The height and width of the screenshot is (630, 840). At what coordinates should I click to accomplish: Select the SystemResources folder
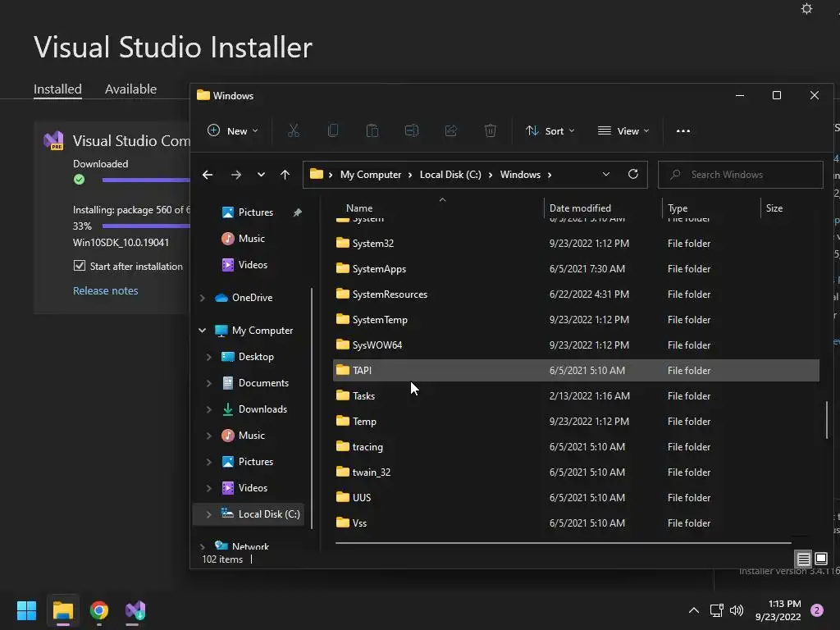click(x=576, y=294)
